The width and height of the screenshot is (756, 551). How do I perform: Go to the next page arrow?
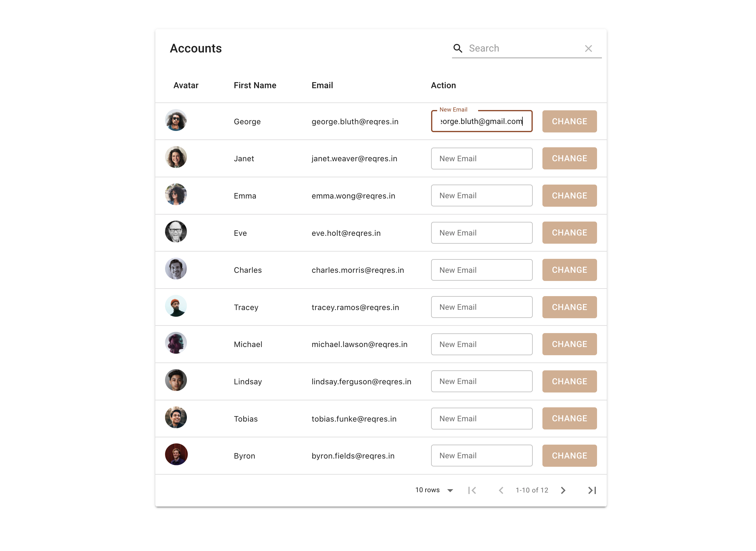point(563,490)
